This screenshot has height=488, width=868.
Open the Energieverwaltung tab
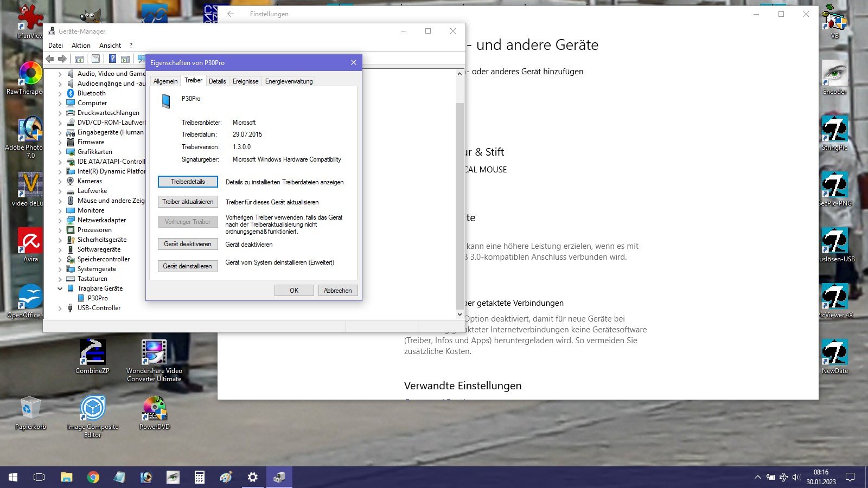click(289, 81)
